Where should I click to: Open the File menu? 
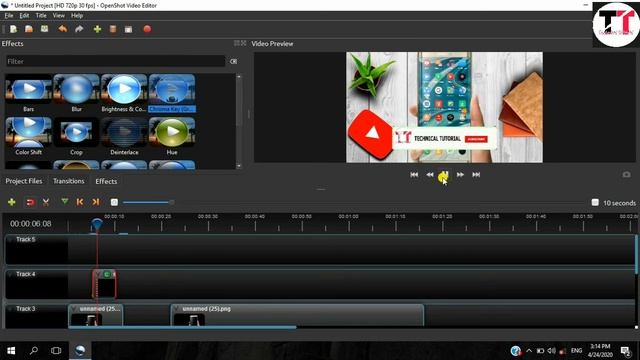coord(9,16)
